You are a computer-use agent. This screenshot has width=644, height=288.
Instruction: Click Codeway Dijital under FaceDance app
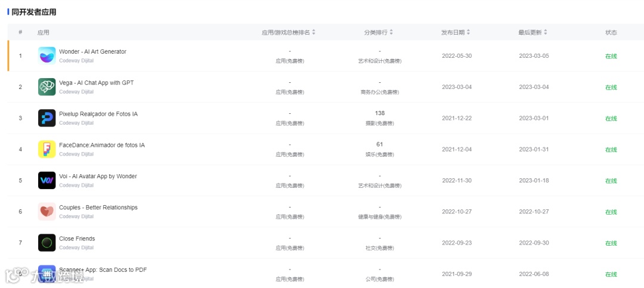pos(76,154)
